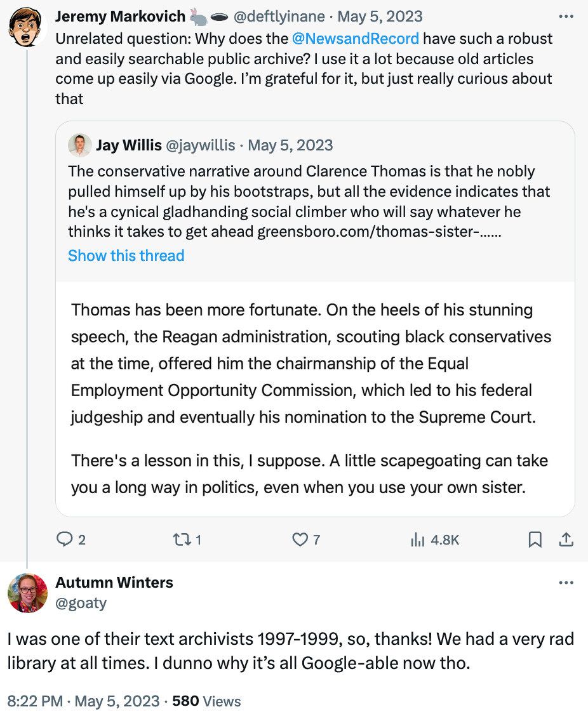
Task: Open the view analytics bar icon
Action: pos(418,539)
